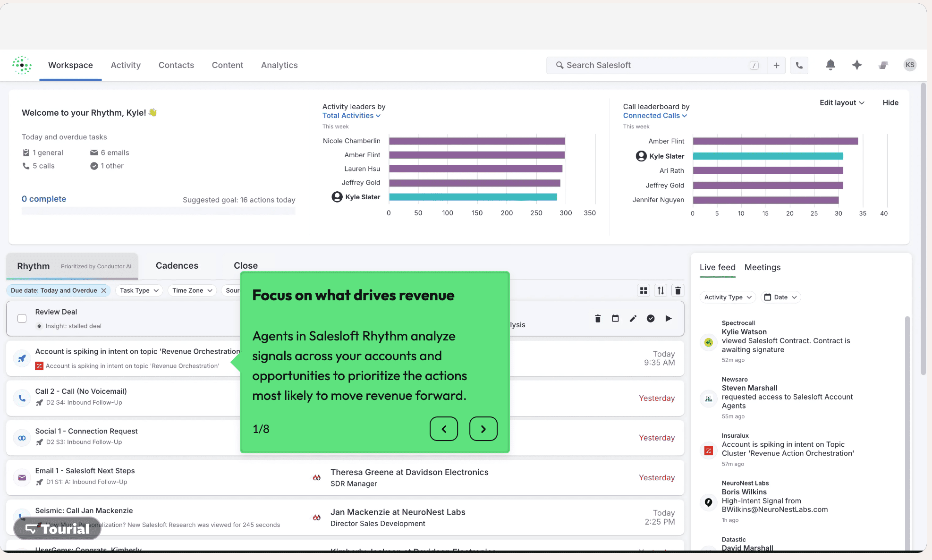
Task: Switch to Close tab
Action: [246, 266]
